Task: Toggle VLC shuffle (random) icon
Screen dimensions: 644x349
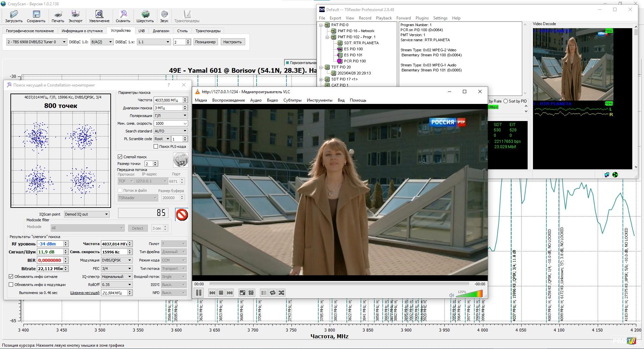Action: (x=281, y=293)
